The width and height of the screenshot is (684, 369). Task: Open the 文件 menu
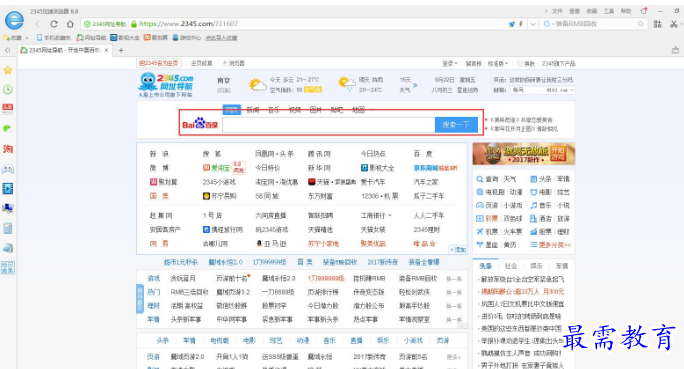tap(557, 11)
